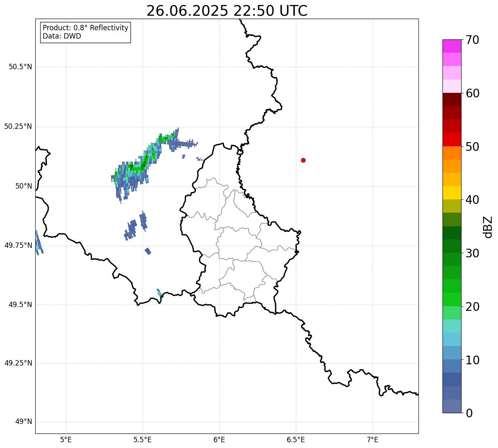Click the olive colorbar swatch just below 40

(452, 206)
